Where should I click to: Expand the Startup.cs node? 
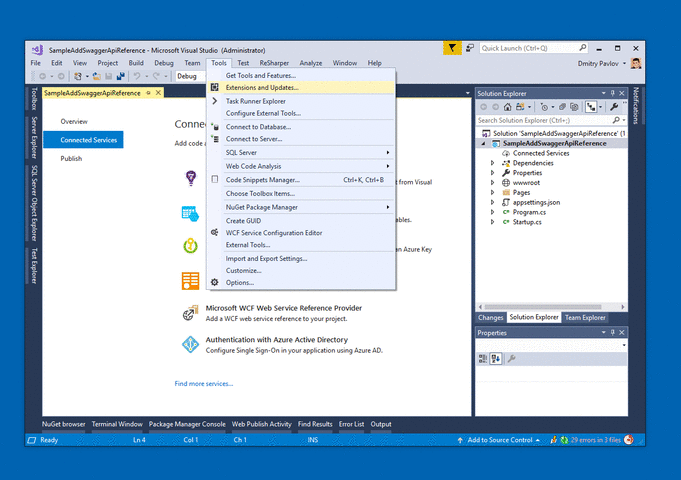click(493, 222)
